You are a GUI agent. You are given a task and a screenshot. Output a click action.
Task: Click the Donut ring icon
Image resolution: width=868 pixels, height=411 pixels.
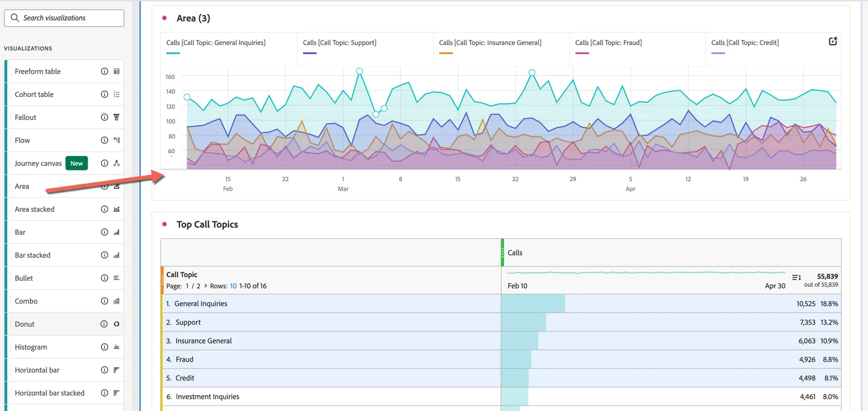116,324
